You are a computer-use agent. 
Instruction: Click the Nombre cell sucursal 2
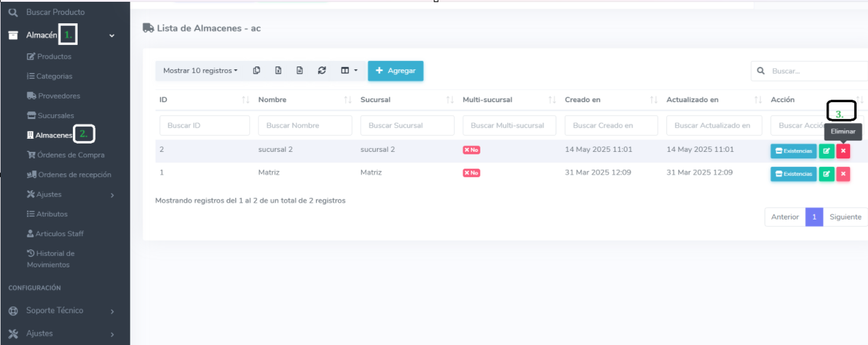275,149
